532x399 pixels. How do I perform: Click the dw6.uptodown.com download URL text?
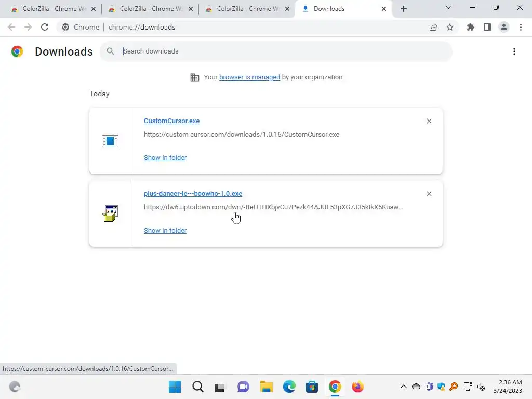(273, 207)
